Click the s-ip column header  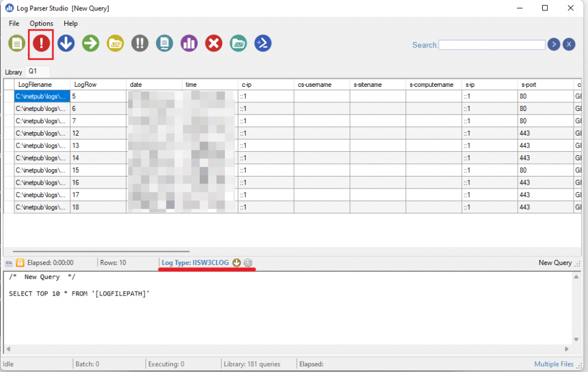(x=489, y=85)
